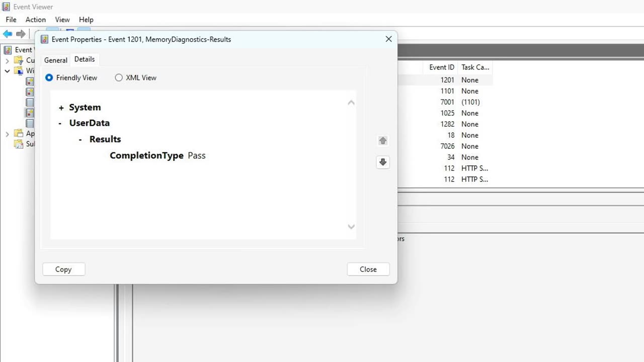This screenshot has width=644, height=362.
Task: Click the Copy button in Event Properties
Action: [x=63, y=269]
